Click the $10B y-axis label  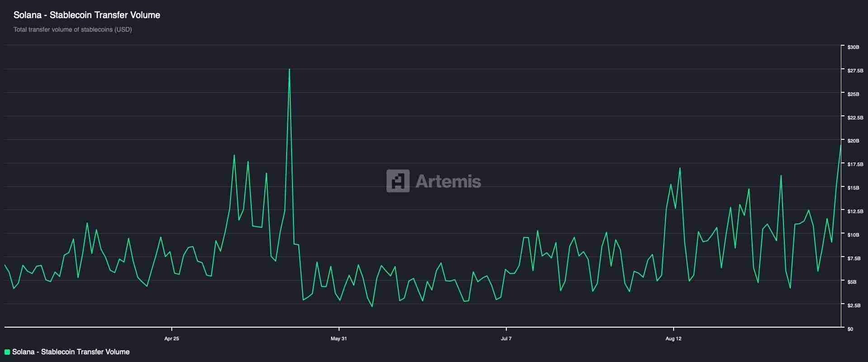coord(853,235)
